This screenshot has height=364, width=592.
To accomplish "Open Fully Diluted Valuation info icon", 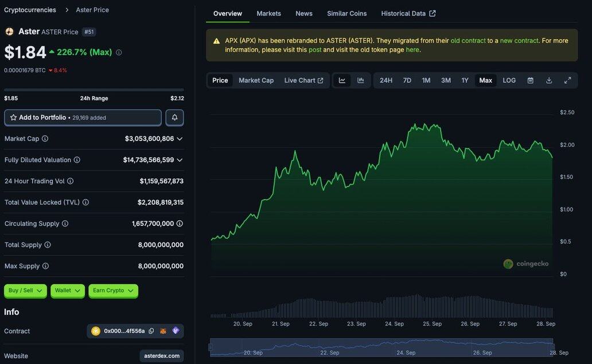I will 77,160.
